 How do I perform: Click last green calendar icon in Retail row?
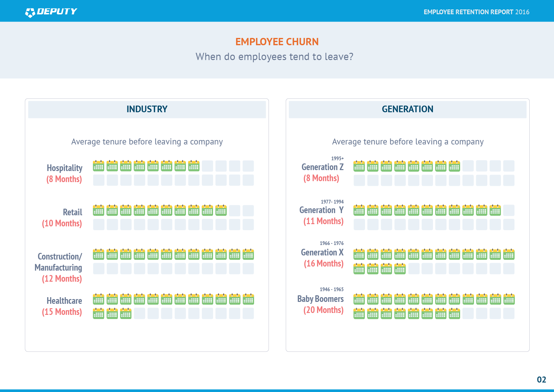tap(221, 211)
